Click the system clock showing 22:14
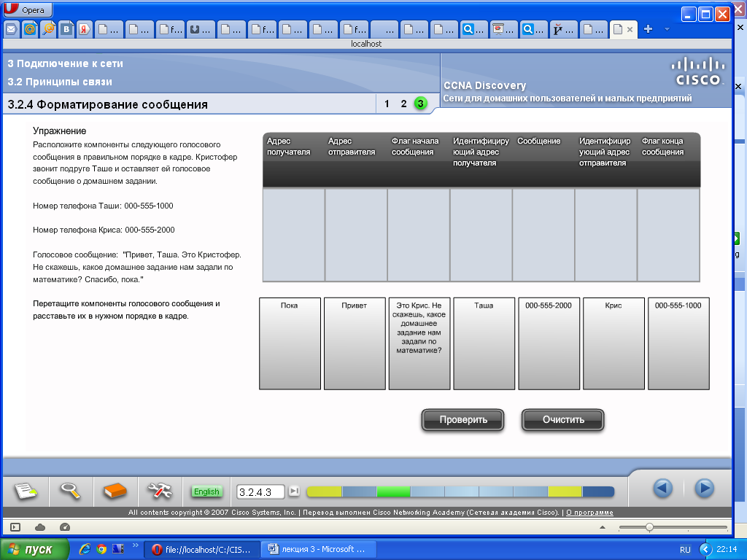Screen dimensions: 747x560 pyautogui.click(x=727, y=549)
